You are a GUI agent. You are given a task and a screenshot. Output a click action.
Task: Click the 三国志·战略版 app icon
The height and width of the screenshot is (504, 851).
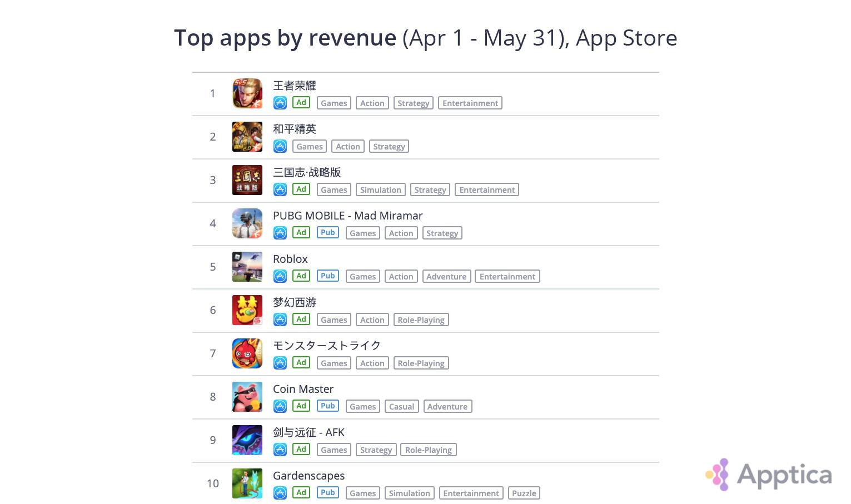247,180
